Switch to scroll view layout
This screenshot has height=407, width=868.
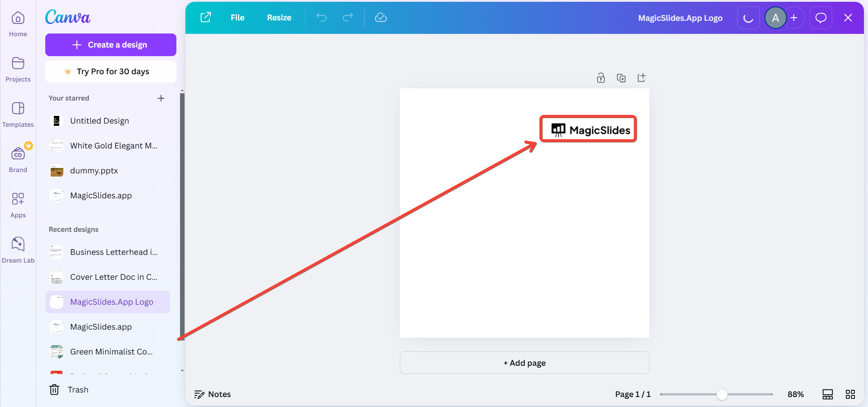pos(828,394)
